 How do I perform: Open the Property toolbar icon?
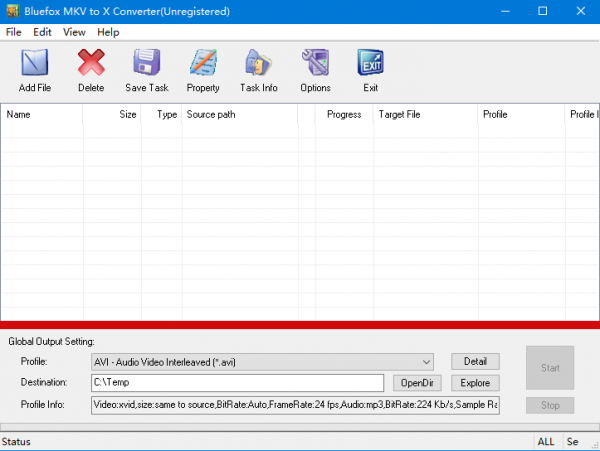point(203,65)
